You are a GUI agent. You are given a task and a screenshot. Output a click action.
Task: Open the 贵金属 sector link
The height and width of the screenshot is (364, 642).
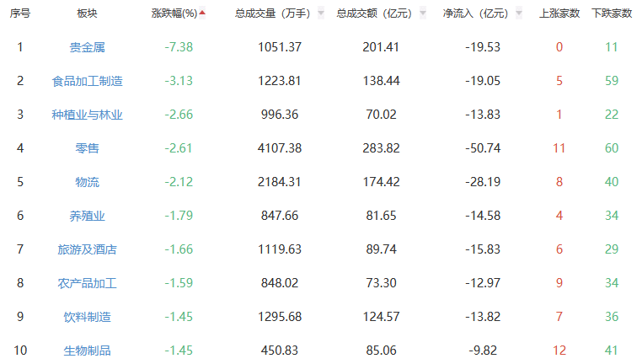pos(87,47)
